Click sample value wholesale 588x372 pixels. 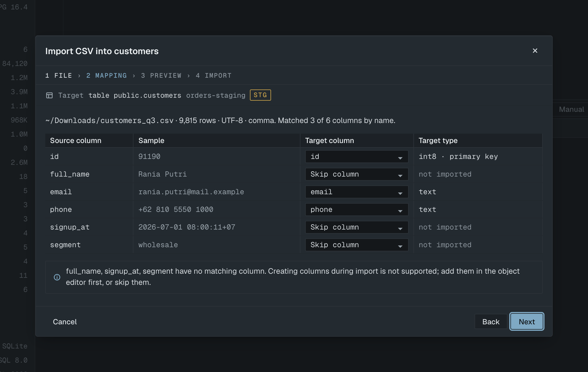pyautogui.click(x=158, y=245)
